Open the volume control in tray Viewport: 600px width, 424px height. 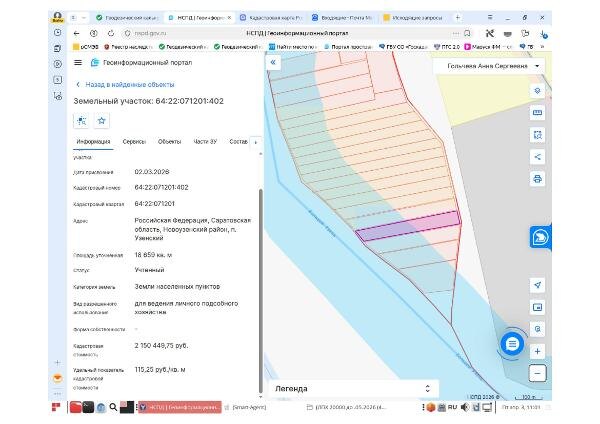coord(465,407)
